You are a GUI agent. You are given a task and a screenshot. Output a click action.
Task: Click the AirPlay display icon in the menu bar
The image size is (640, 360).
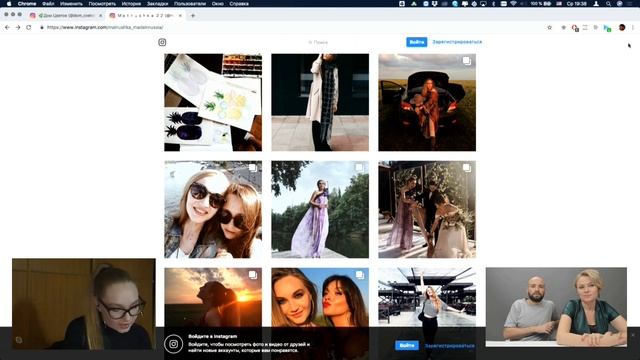tap(483, 4)
